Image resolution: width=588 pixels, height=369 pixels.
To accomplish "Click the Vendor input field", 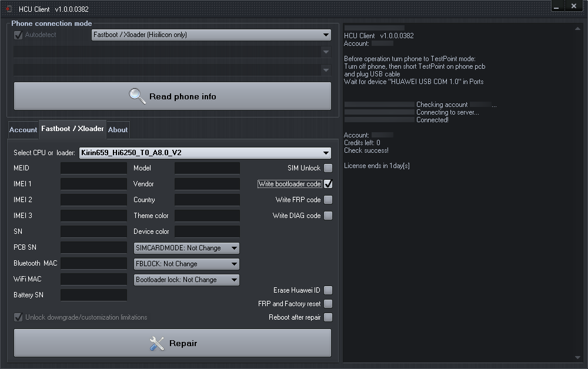I will pyautogui.click(x=207, y=184).
